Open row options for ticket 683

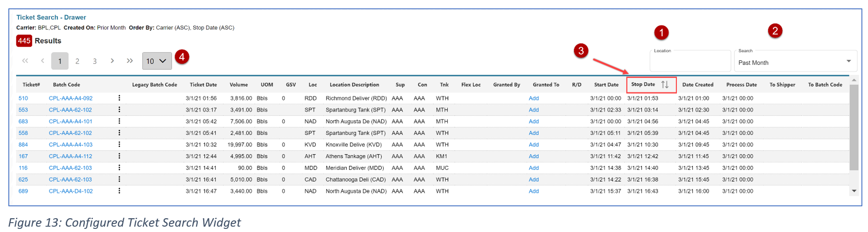point(119,121)
